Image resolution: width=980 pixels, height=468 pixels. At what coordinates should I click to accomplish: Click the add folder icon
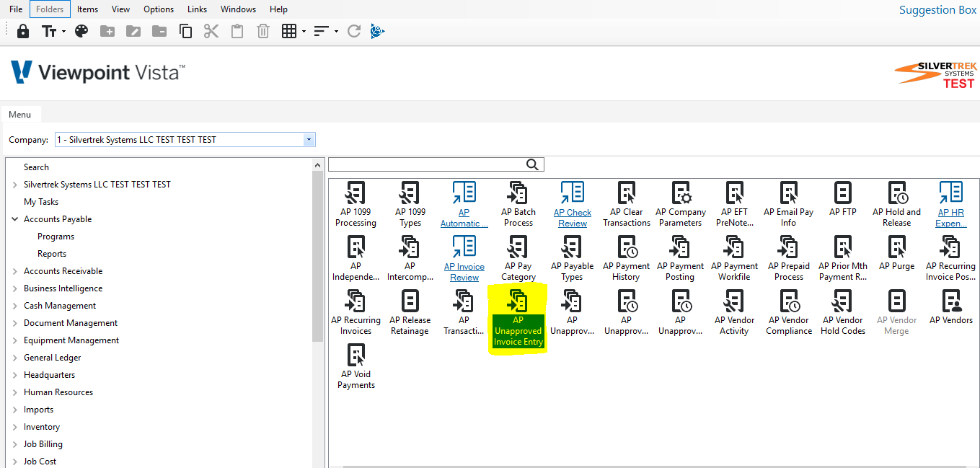pos(107,31)
